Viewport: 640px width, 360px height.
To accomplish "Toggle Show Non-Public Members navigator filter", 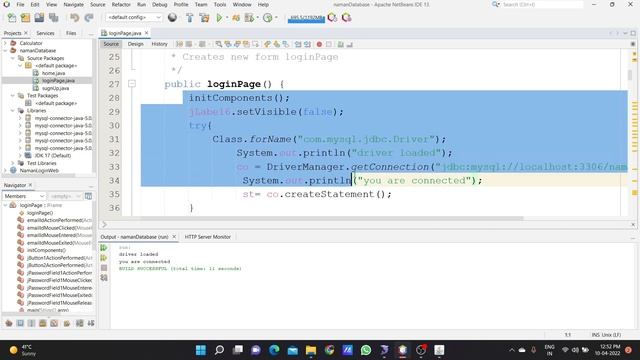I will 42,323.
